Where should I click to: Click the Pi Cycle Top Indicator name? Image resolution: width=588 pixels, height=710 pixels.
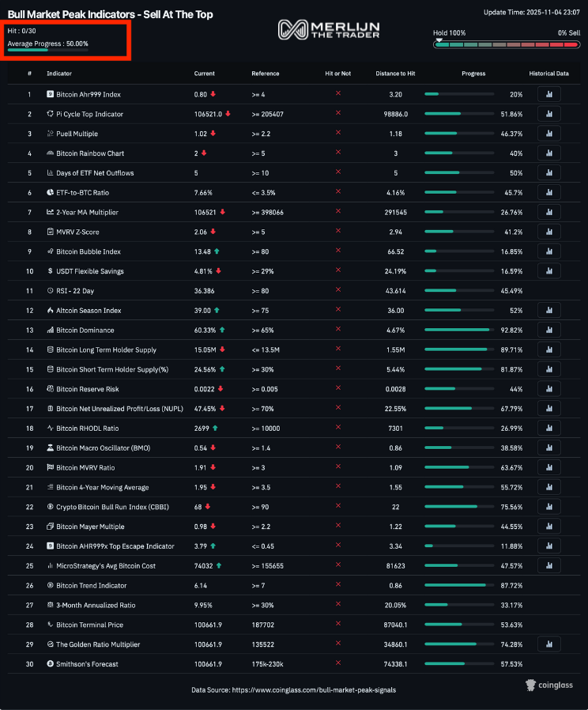pos(89,114)
